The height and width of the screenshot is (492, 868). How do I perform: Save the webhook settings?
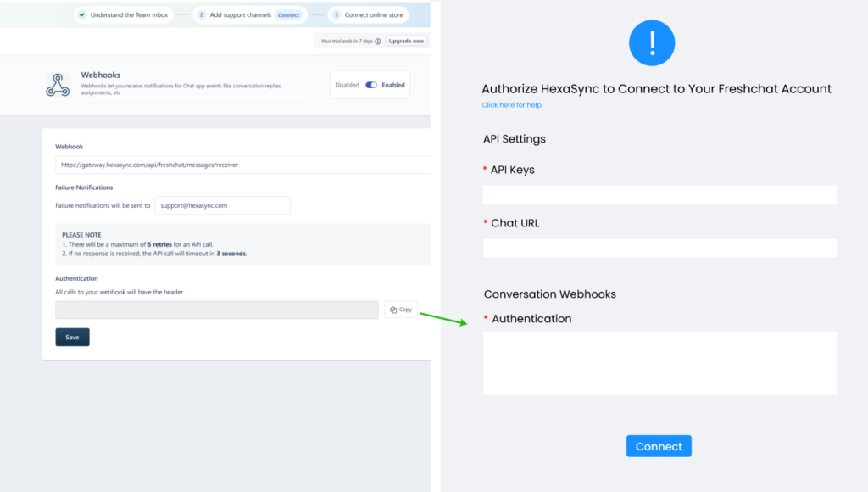73,337
